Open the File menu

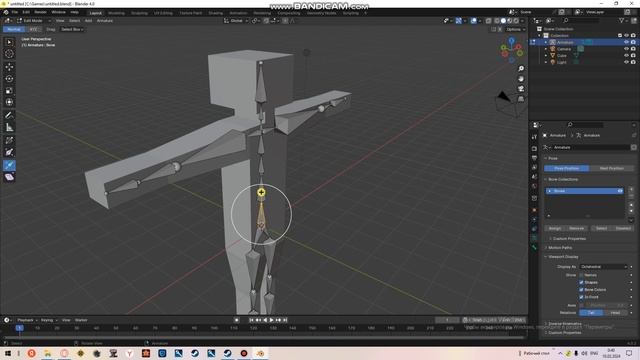tap(15, 12)
